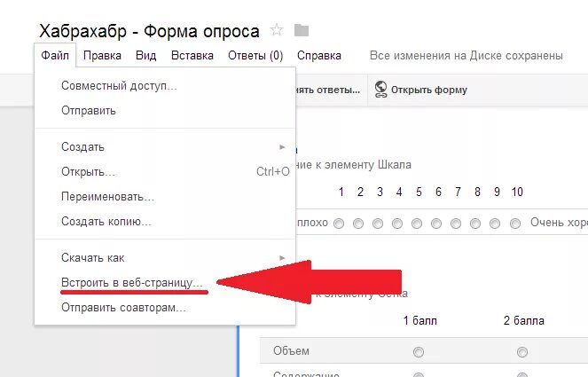Select scale radio button under 7
The height and width of the screenshot is (377, 588).
pyautogui.click(x=456, y=224)
